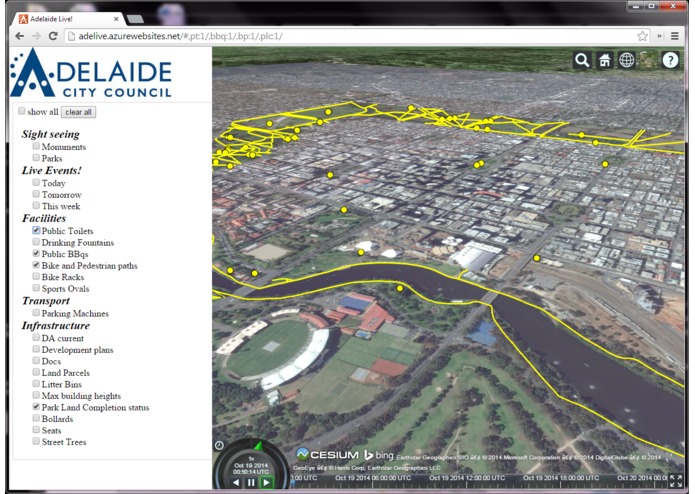Click the real-time clock icon
The width and height of the screenshot is (695, 494).
[x=219, y=446]
